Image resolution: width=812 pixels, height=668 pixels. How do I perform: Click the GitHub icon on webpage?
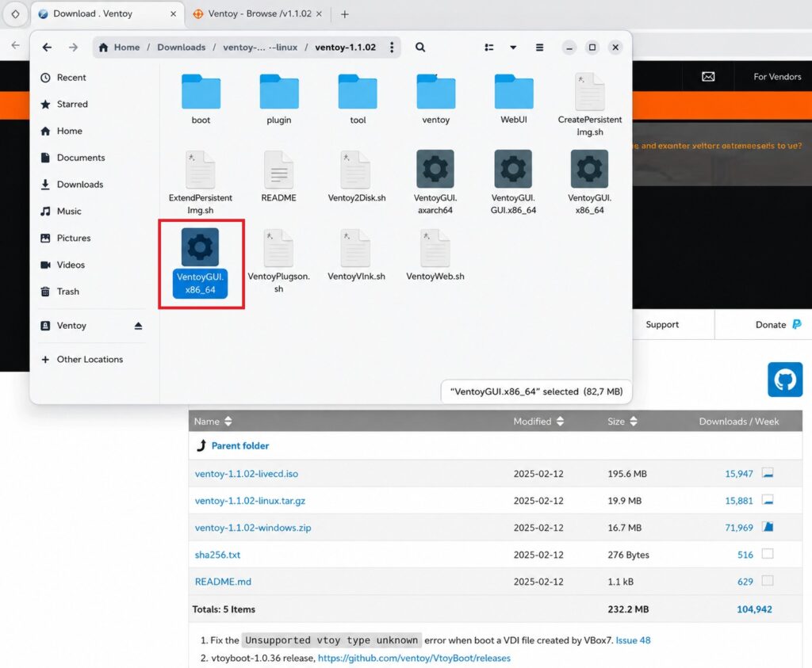pos(784,380)
